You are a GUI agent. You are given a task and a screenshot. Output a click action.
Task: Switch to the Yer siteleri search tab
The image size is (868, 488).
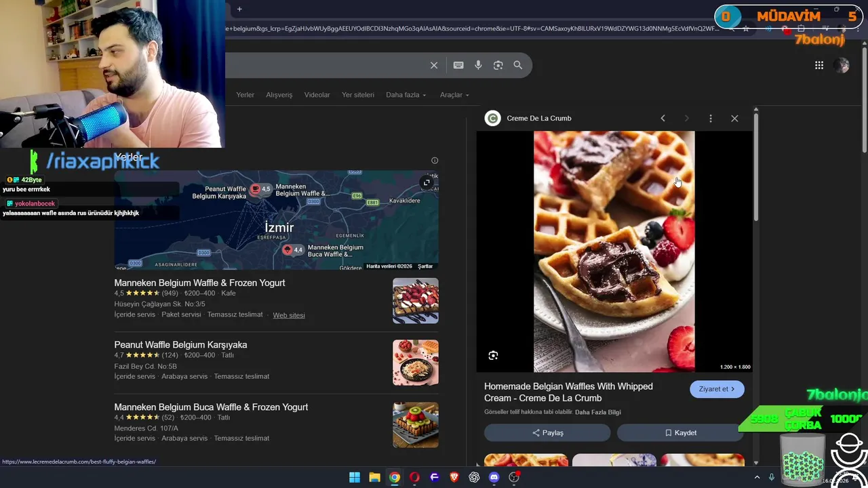click(358, 95)
